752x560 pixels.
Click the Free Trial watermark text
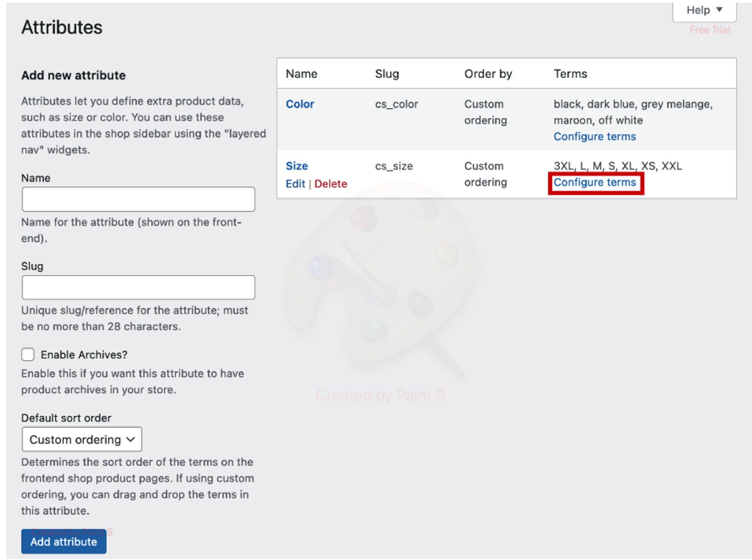coord(709,30)
